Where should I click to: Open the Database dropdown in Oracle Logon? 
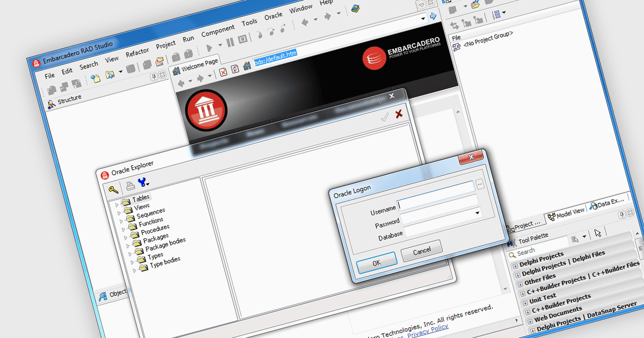478,213
